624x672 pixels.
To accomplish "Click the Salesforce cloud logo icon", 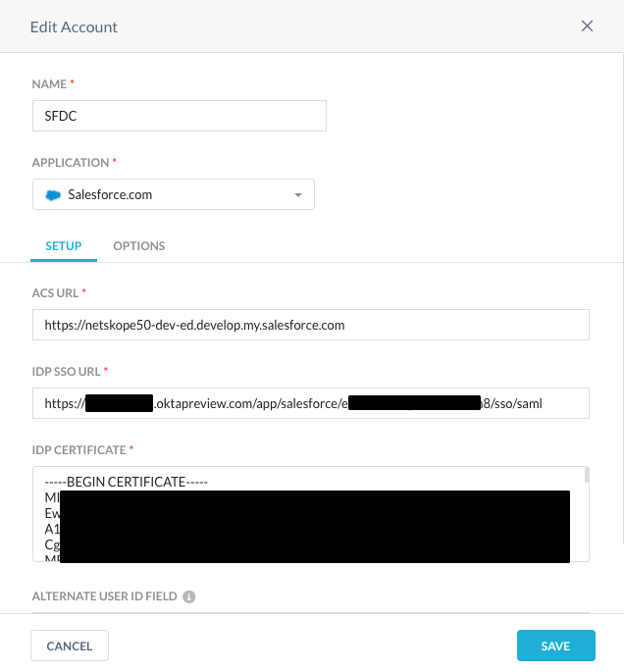I will tap(53, 195).
